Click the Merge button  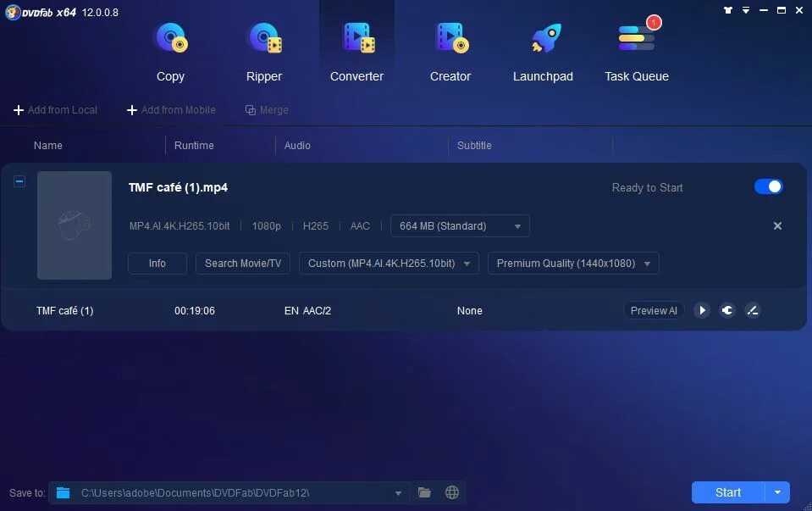point(267,110)
